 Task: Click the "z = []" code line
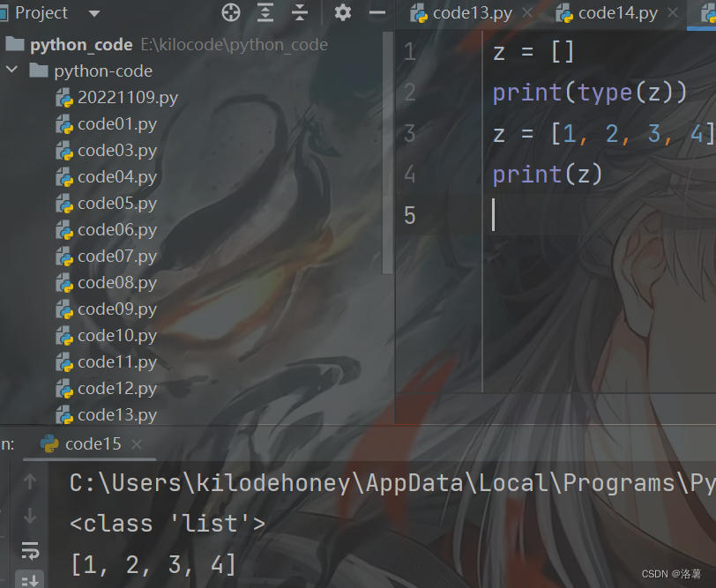click(x=533, y=52)
